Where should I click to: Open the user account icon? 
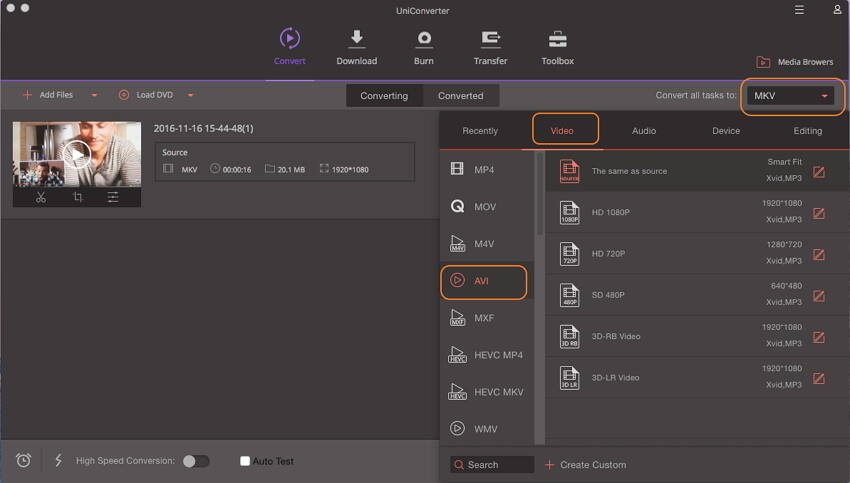click(x=837, y=10)
